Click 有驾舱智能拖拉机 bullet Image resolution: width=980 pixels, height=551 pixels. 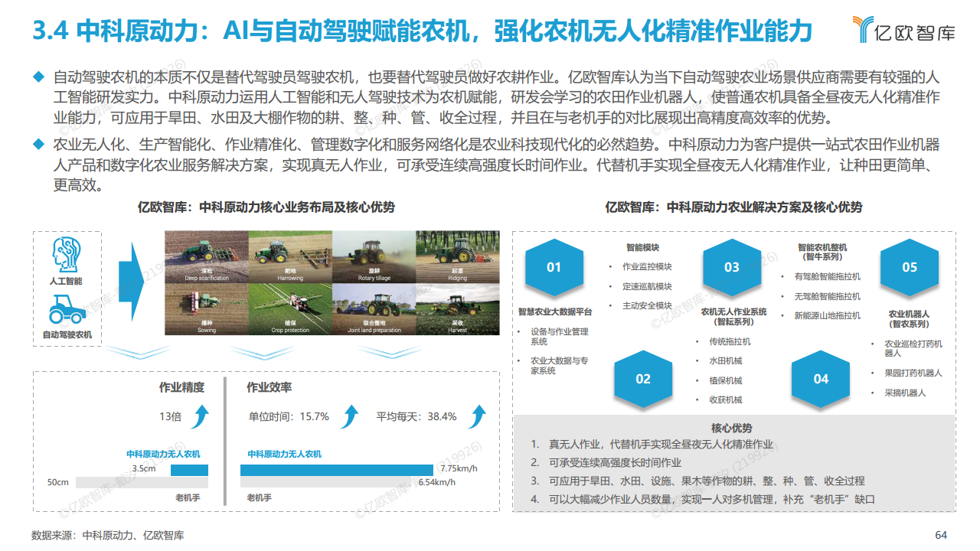tap(827, 276)
